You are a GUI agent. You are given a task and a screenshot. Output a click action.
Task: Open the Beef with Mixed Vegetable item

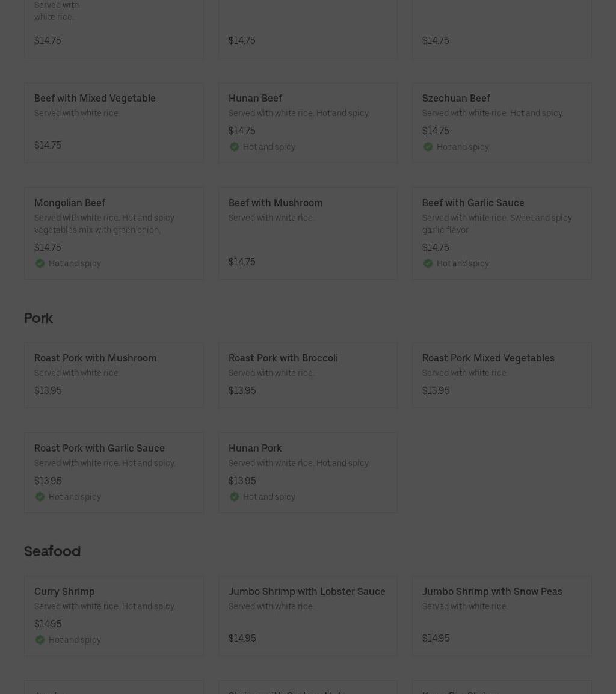[94, 99]
